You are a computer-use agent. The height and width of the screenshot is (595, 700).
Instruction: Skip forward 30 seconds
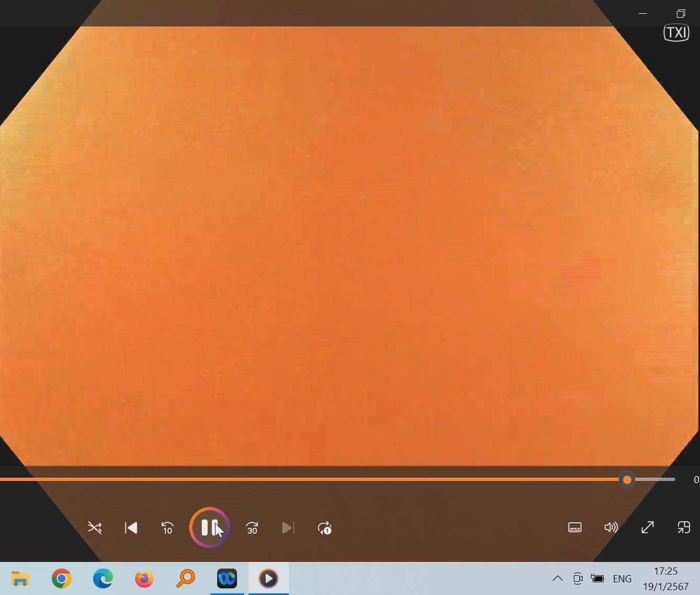click(x=252, y=528)
